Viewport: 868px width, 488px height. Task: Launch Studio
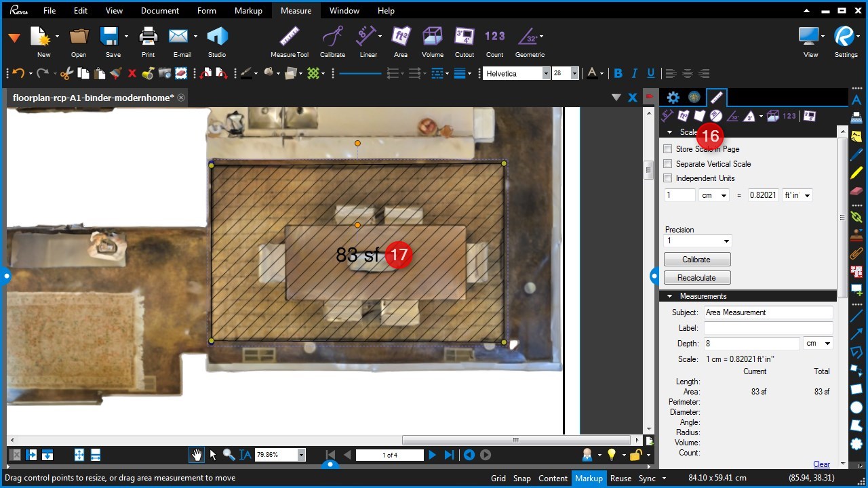tap(217, 42)
